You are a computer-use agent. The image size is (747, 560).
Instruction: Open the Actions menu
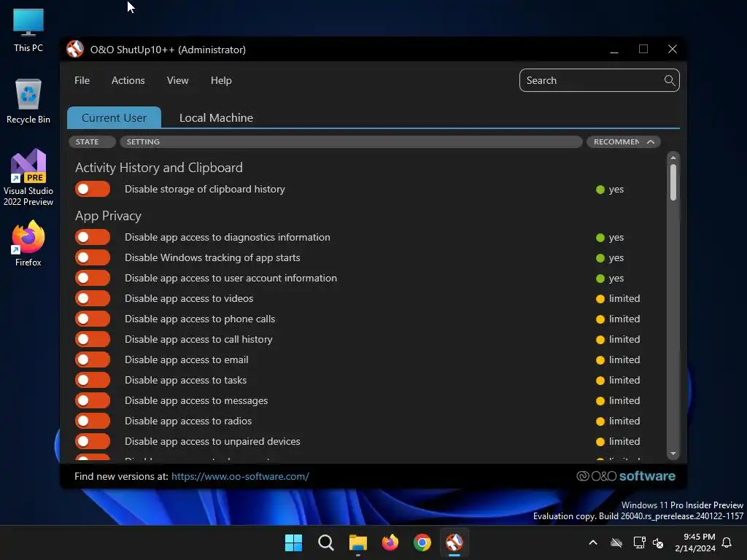click(x=128, y=80)
